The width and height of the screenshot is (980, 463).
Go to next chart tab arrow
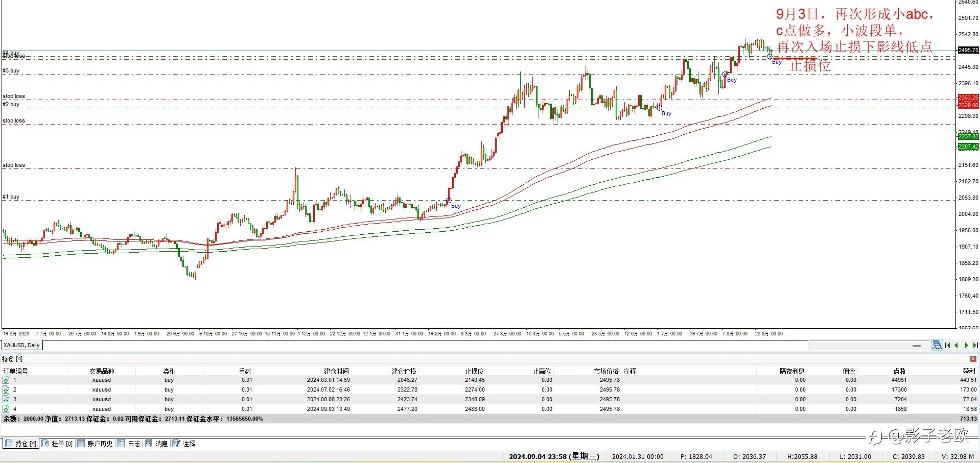966,346
